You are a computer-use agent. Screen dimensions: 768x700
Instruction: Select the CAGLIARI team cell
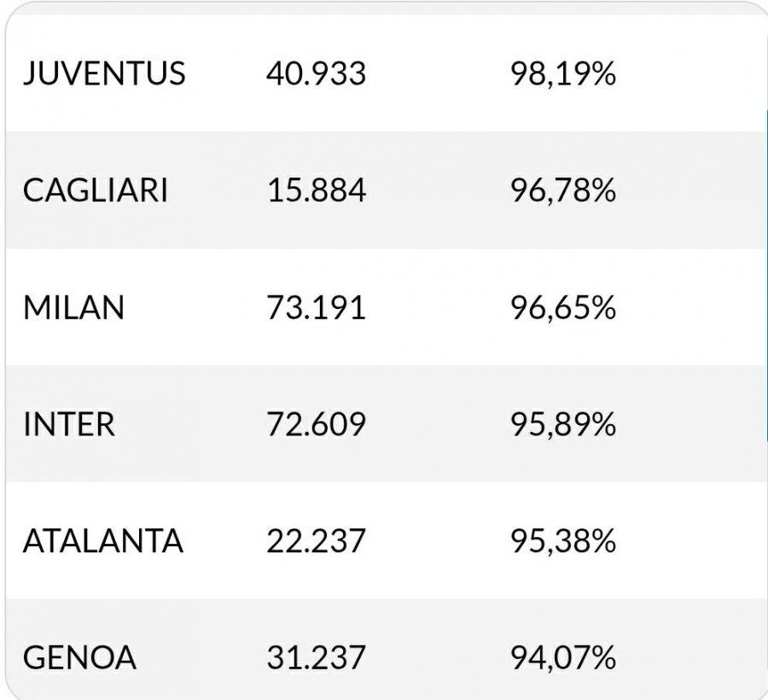[x=95, y=190]
